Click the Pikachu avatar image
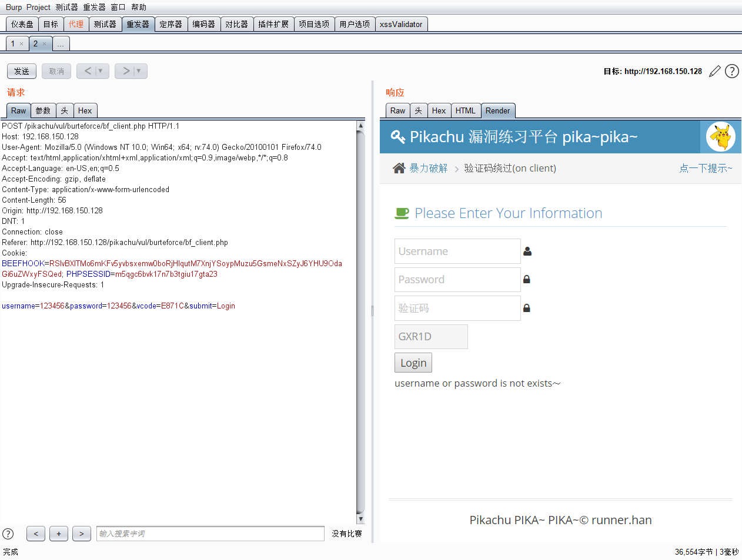Screen dimensions: 742x560 [720, 137]
